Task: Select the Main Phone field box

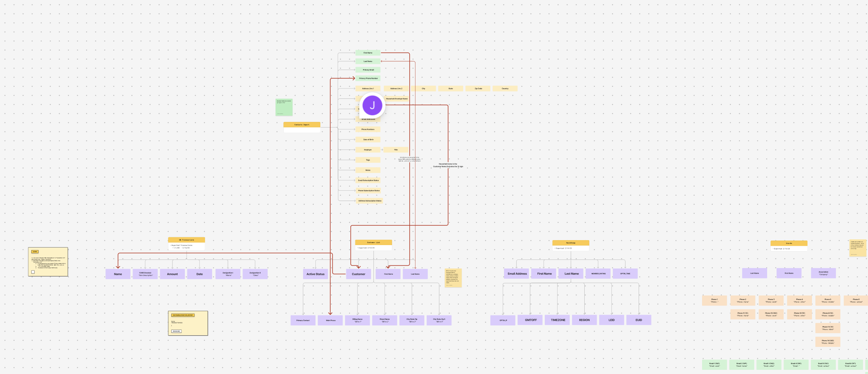Action: 330,320
